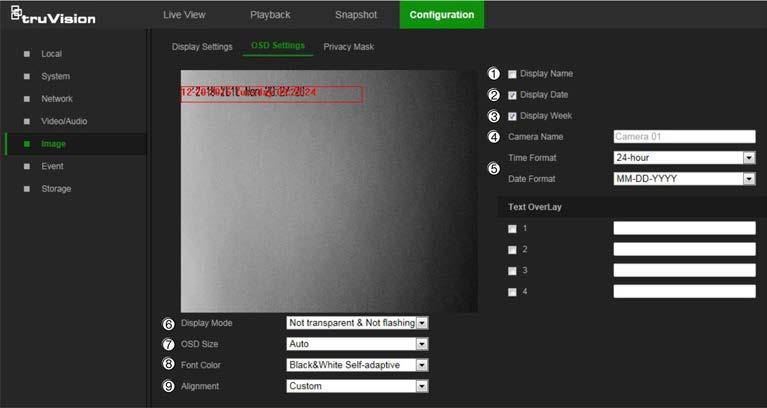Open the Font Color dropdown
The image size is (767, 408).
pyautogui.click(x=357, y=365)
